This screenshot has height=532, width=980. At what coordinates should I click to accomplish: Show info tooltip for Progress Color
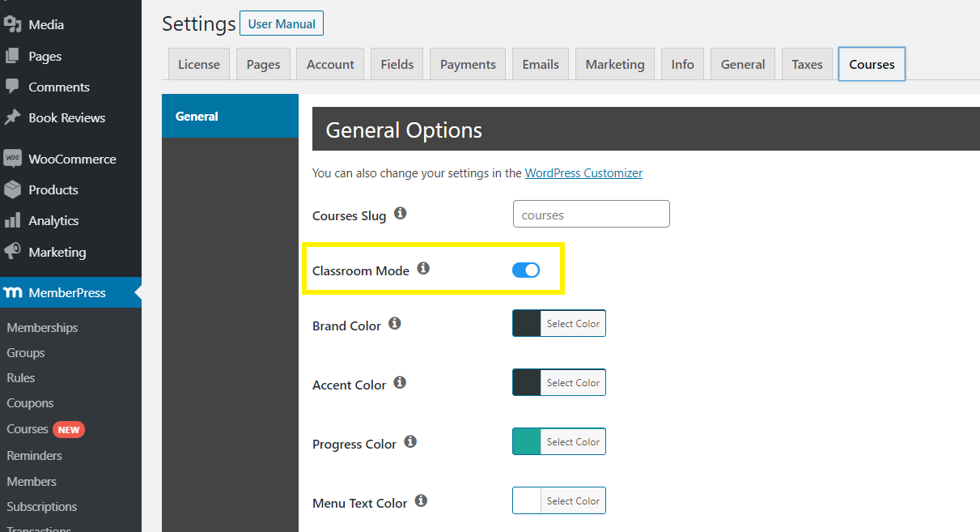410,441
